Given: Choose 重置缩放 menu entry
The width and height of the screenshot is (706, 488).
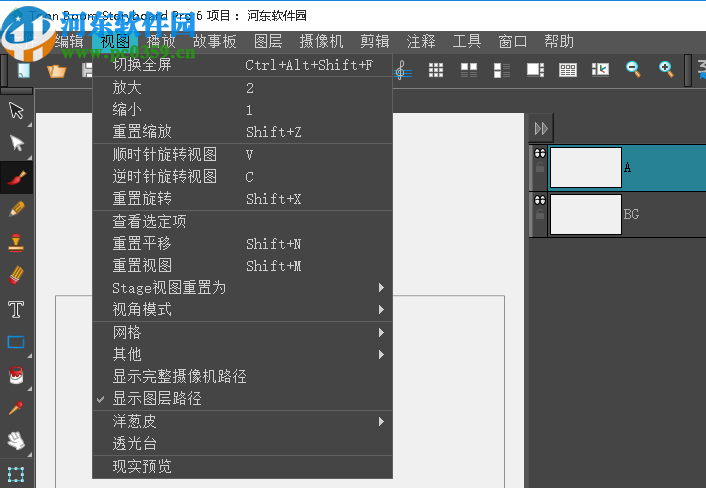Looking at the screenshot, I should [242, 132].
